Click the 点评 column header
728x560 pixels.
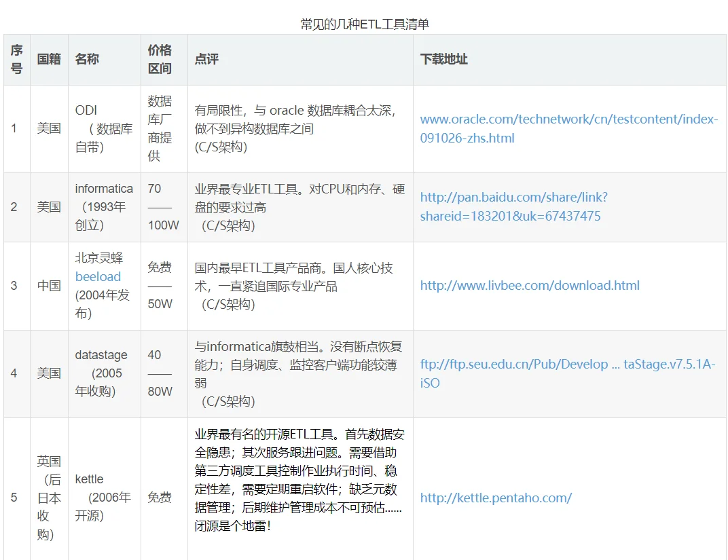click(300, 59)
